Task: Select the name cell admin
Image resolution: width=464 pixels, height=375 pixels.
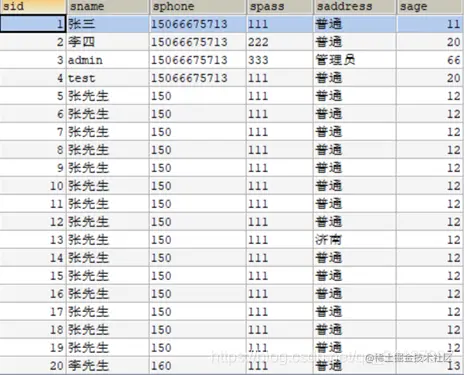Action: pos(108,60)
